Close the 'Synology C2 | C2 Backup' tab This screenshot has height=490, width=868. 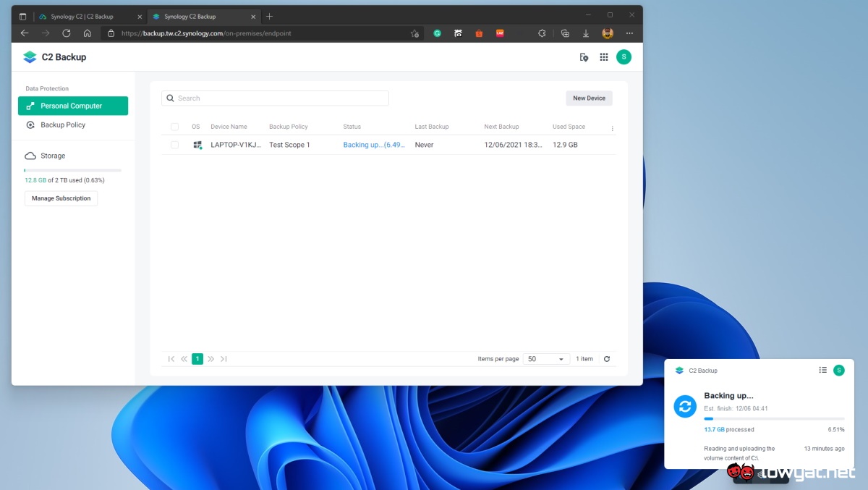(x=140, y=16)
